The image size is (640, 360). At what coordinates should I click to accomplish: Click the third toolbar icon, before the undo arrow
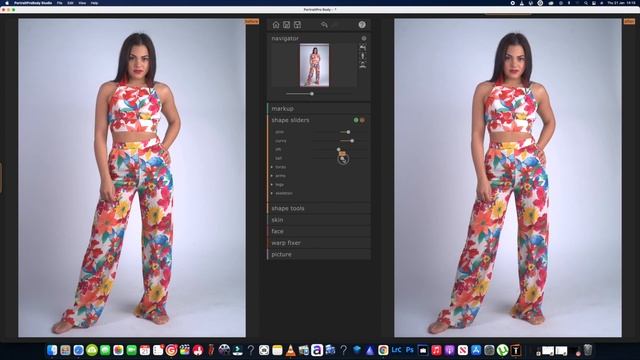[298, 25]
